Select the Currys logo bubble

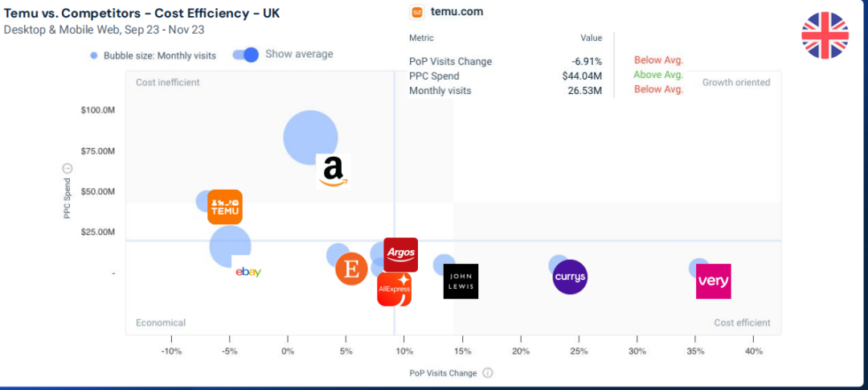coord(570,277)
